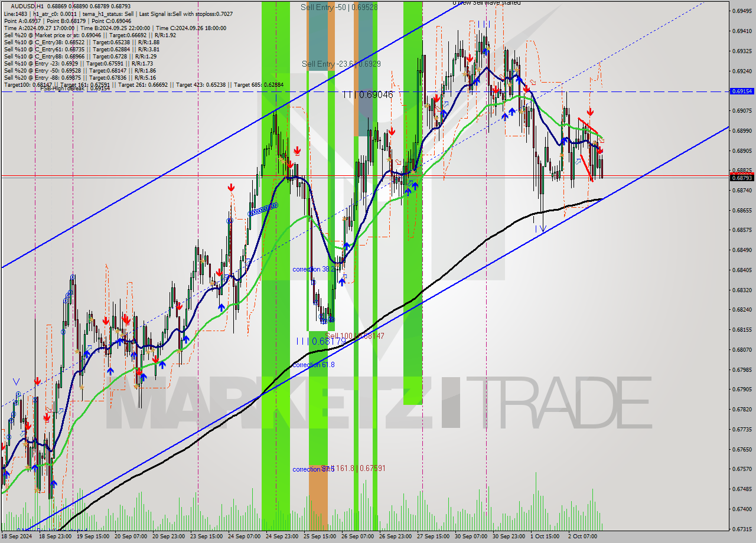Screen dimensions: 756x543
Task: Click the 'correction 61.8' label
Action: pyautogui.click(x=314, y=365)
